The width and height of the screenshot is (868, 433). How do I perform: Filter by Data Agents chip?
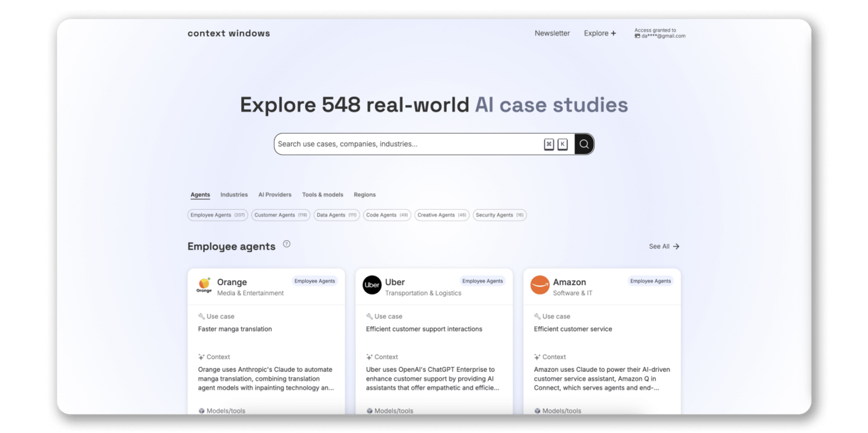(337, 215)
